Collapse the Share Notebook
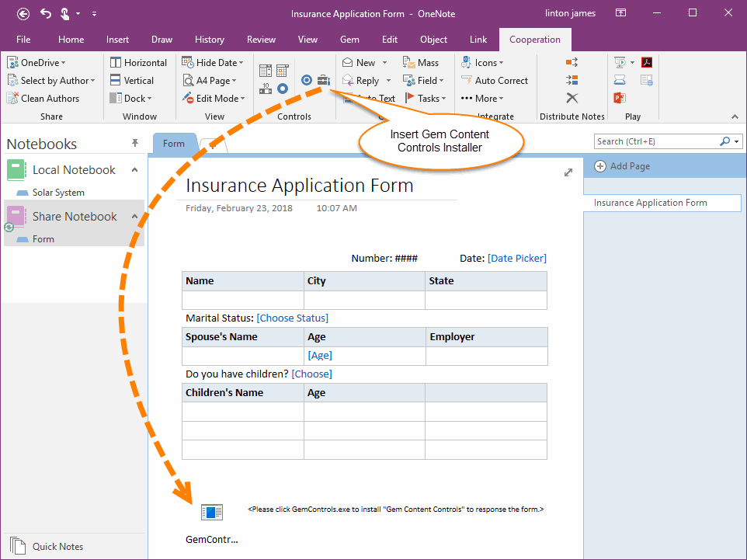Viewport: 747px width, 560px height. (135, 217)
